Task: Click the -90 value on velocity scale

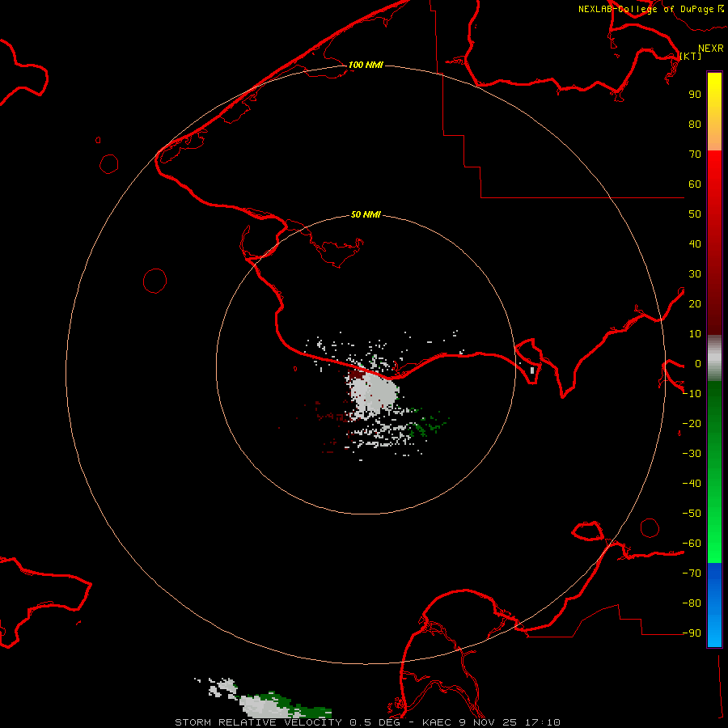Action: coord(692,633)
